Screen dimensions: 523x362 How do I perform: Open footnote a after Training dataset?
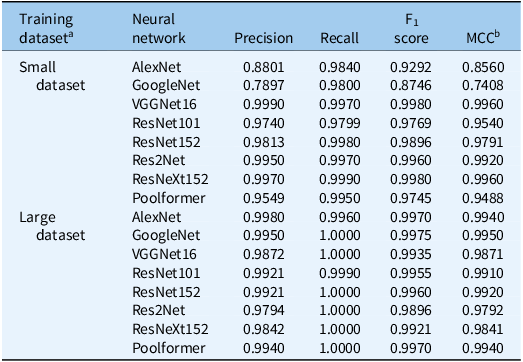click(71, 34)
